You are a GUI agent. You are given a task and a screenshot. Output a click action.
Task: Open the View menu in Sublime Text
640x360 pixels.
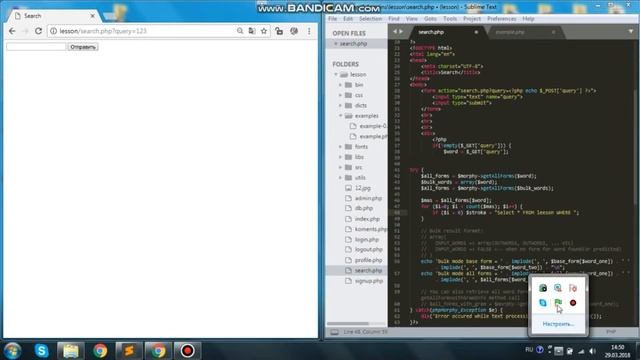click(411, 19)
